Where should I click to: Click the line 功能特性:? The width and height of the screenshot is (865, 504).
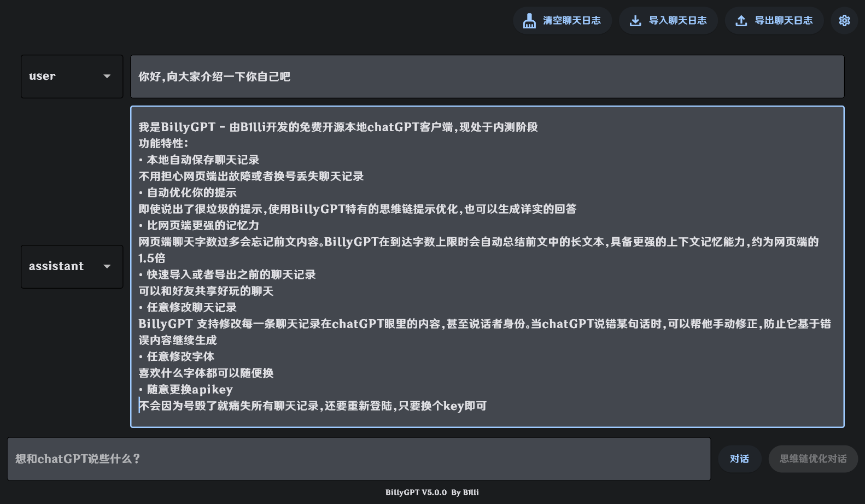[163, 144]
